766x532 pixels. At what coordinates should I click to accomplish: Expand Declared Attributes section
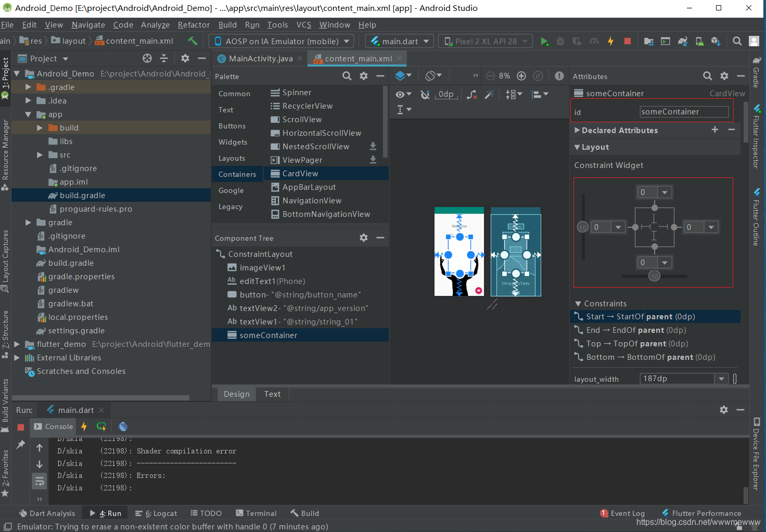(x=577, y=130)
